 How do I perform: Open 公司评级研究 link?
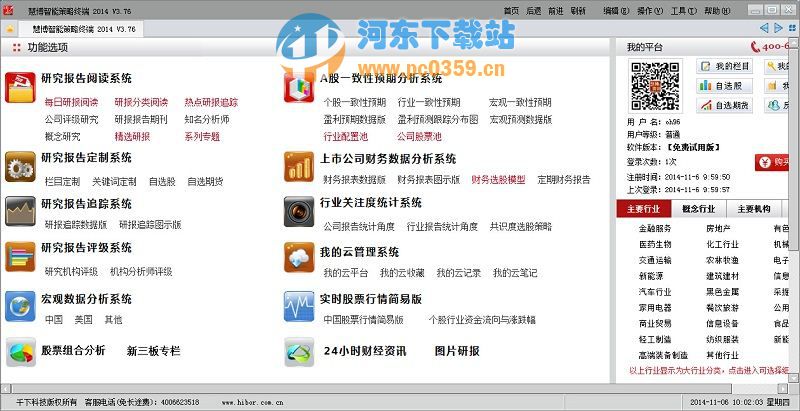point(71,120)
